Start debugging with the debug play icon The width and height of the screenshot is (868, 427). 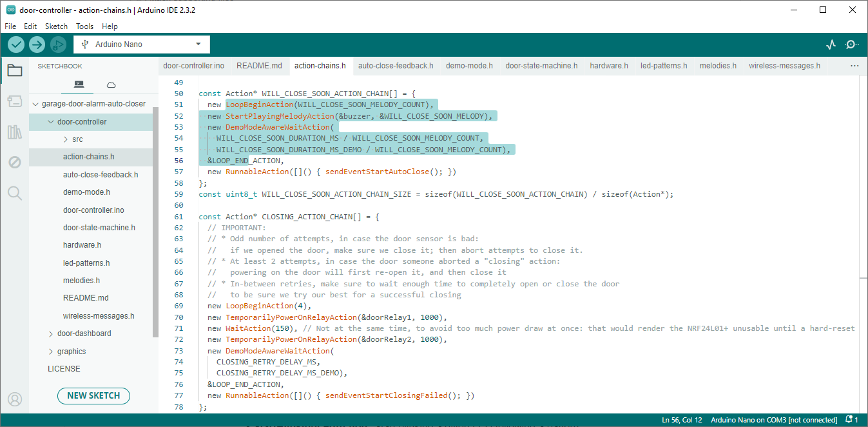point(59,45)
